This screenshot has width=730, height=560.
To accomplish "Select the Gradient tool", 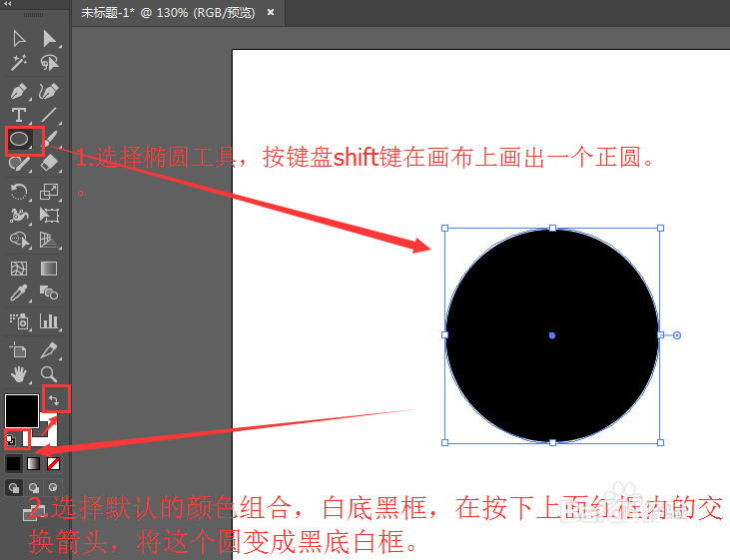I will (x=49, y=269).
